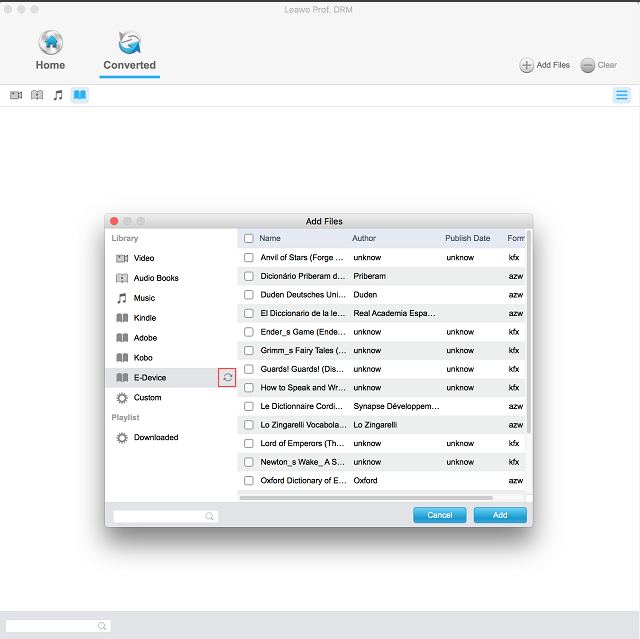The width and height of the screenshot is (640, 639).
Task: Check the Dicionário Priberam book
Action: [x=249, y=276]
